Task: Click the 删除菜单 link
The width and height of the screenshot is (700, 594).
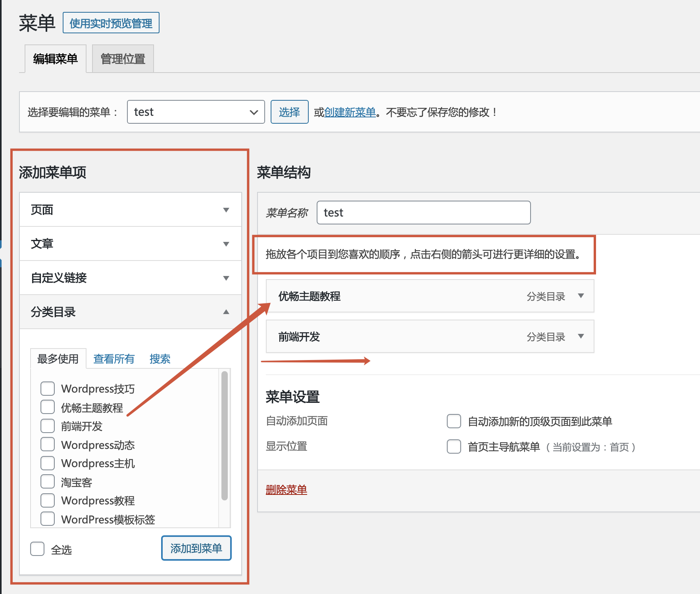Action: 286,490
